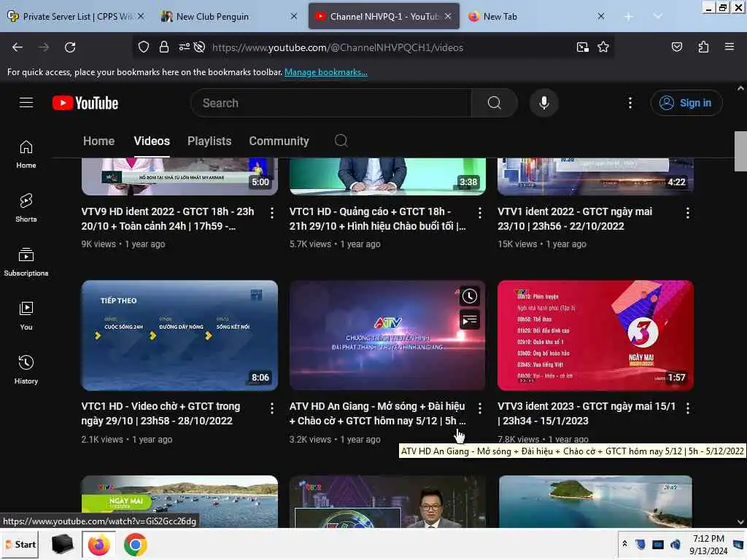This screenshot has width=747, height=560.
Task: Open VTV1 ident 2022 video title
Action: [x=575, y=219]
